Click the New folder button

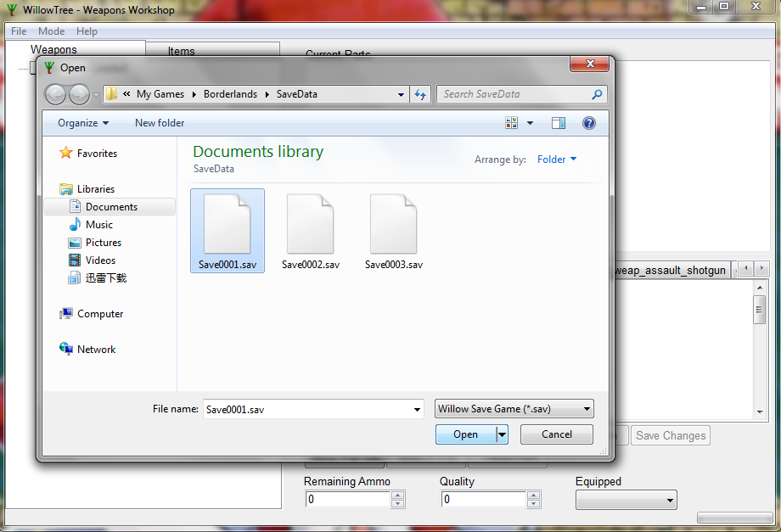click(160, 123)
